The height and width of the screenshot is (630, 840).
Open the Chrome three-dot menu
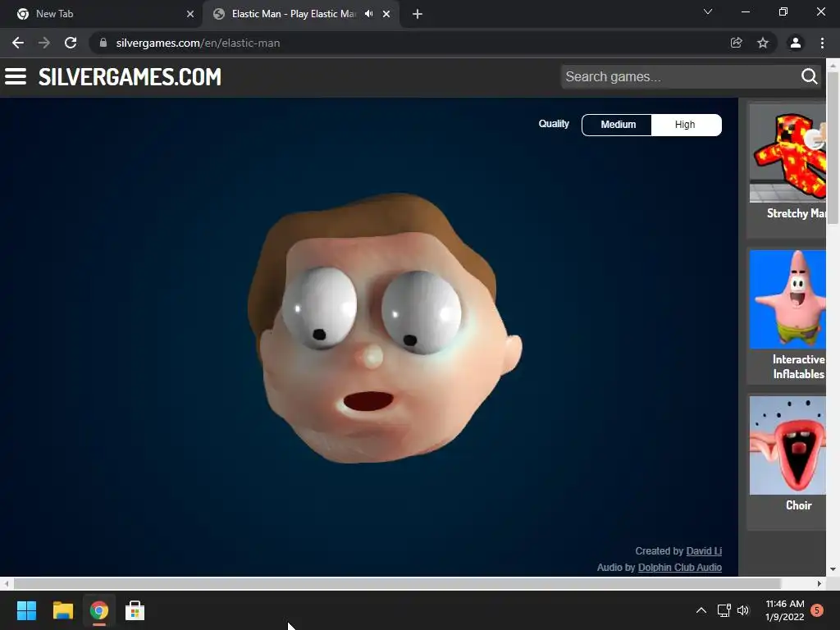pos(822,43)
